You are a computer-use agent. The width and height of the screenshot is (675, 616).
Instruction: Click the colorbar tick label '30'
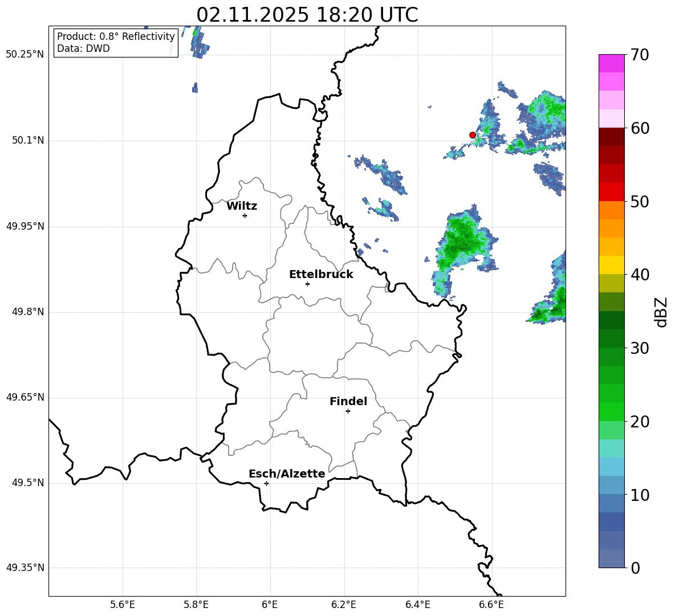point(640,348)
